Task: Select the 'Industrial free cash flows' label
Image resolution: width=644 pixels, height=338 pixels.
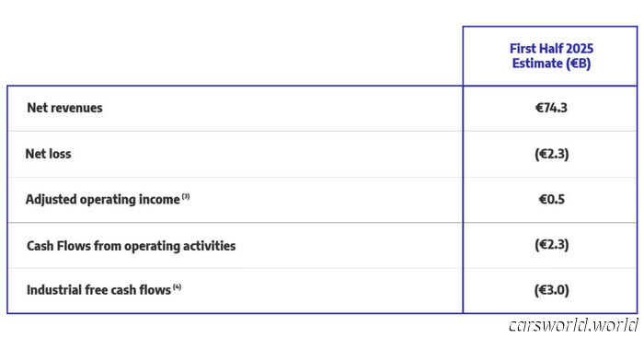Action: [x=98, y=290]
